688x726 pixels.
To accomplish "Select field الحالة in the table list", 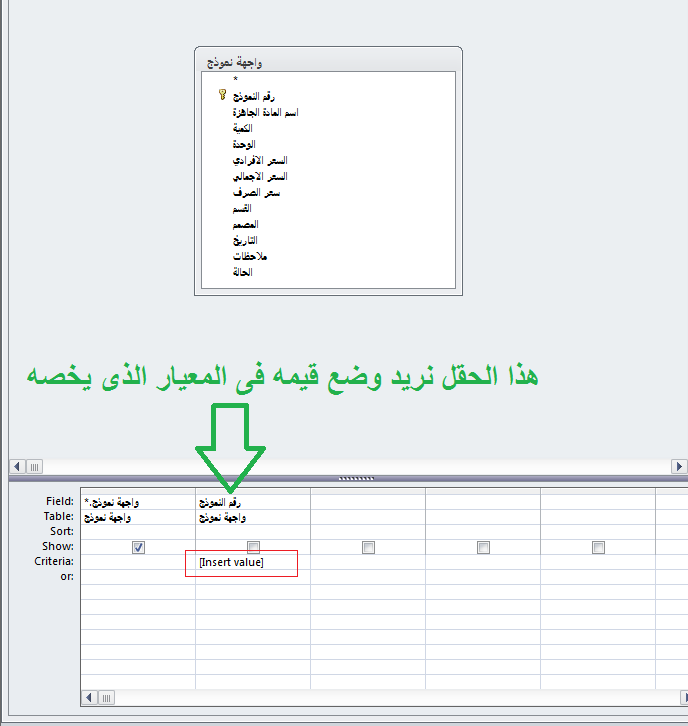I will point(243,272).
